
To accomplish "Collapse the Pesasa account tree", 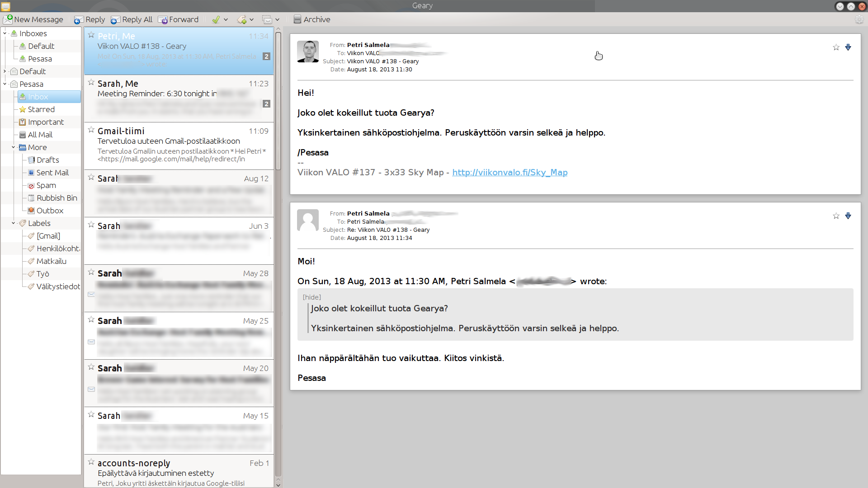I will 5,84.
